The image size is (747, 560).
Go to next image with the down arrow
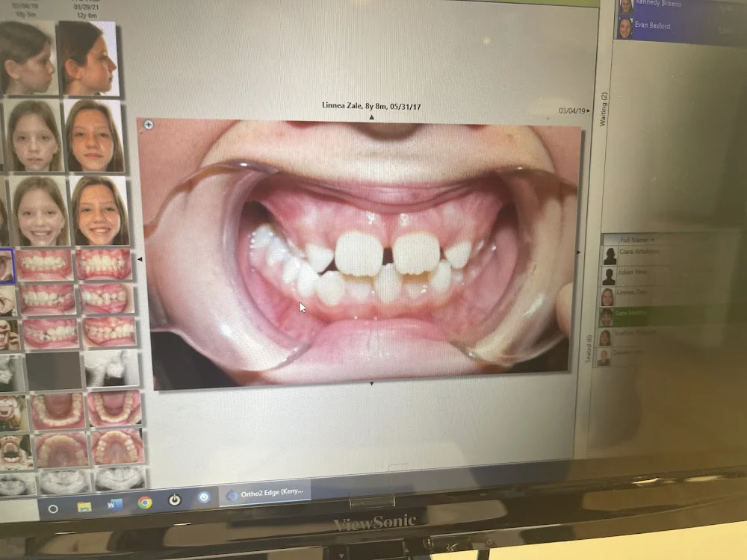point(371,383)
